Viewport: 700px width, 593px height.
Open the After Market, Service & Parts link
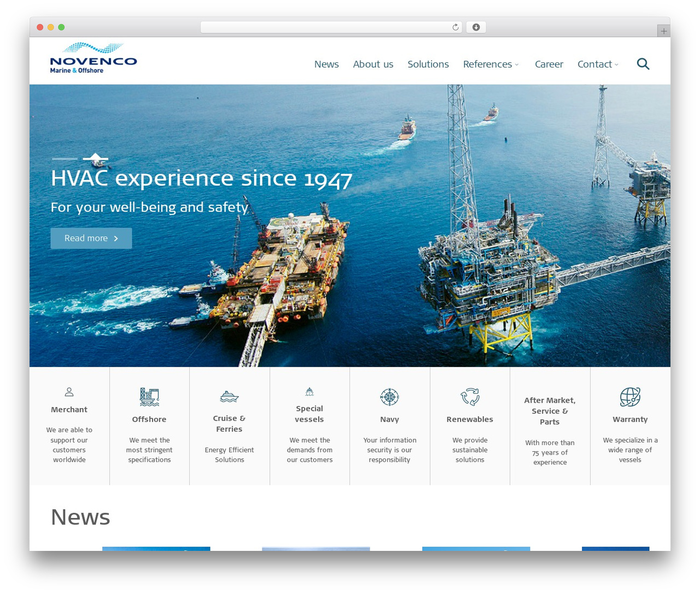pyautogui.click(x=550, y=411)
